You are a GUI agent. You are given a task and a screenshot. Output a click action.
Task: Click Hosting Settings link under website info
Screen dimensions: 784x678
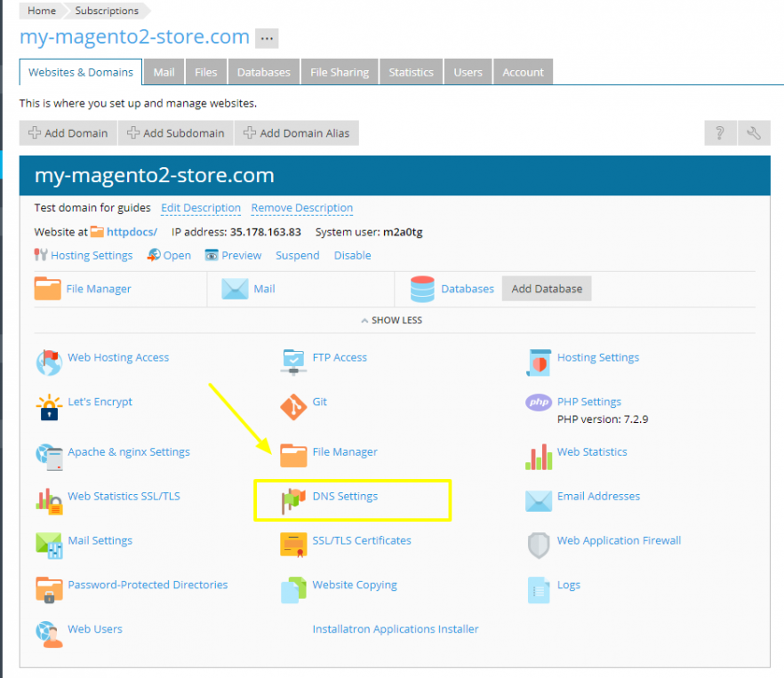click(92, 256)
